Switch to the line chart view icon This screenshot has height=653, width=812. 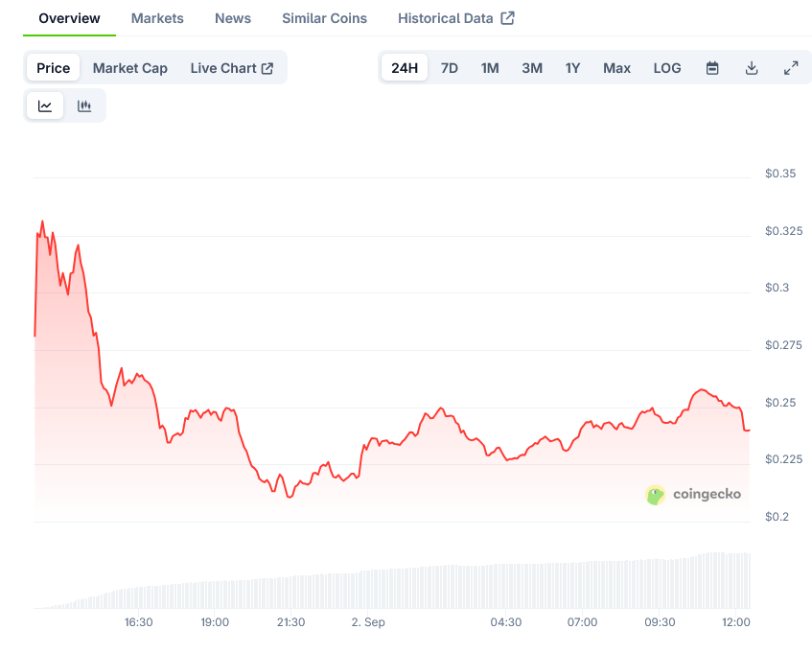coord(45,105)
